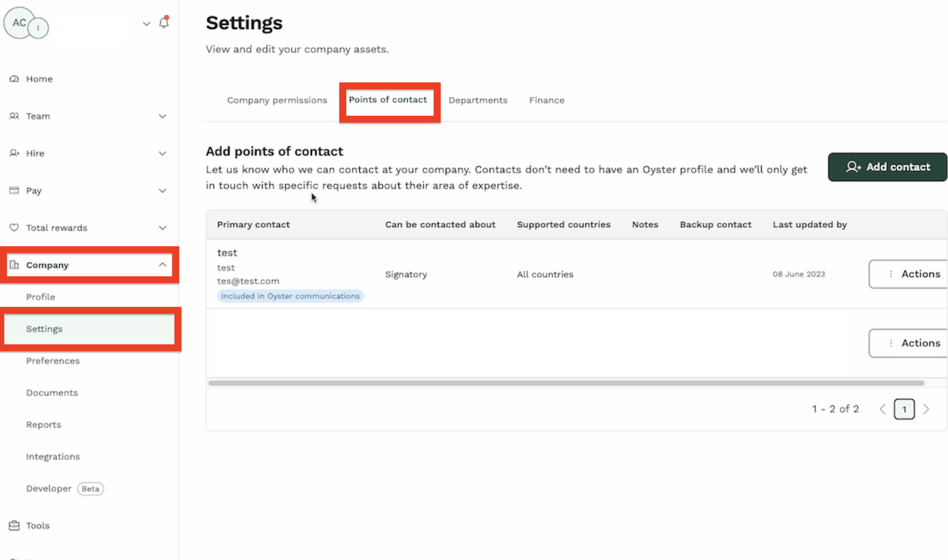Click the 1 - 2 of 2 count

(x=836, y=409)
